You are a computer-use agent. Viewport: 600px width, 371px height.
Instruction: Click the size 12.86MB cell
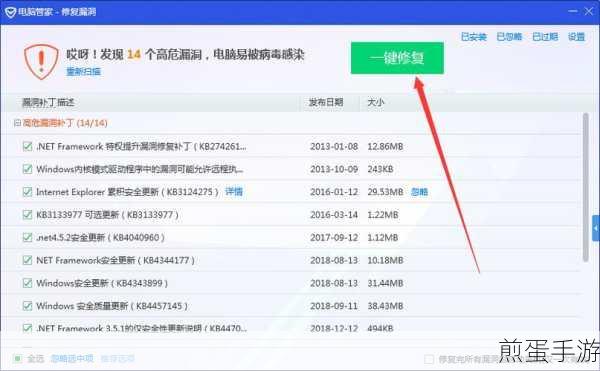coord(385,146)
